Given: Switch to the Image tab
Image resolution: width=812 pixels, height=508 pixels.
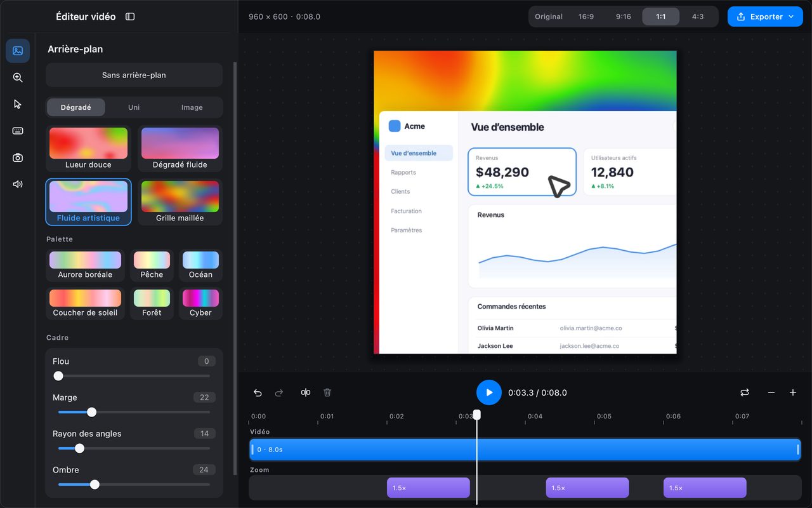Looking at the screenshot, I should [192, 107].
